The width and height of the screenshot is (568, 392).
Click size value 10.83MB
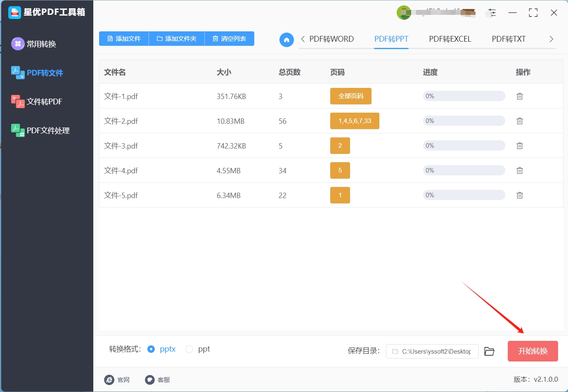(x=231, y=121)
